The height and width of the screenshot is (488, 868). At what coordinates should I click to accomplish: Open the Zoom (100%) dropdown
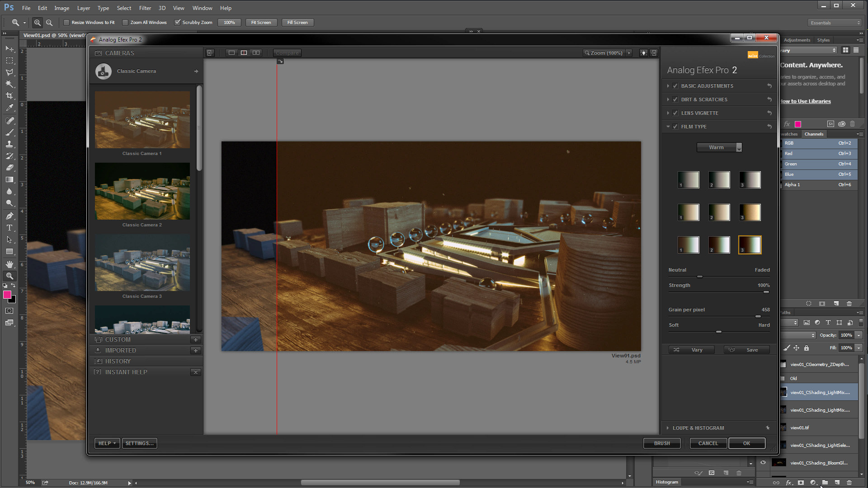pyautogui.click(x=629, y=53)
